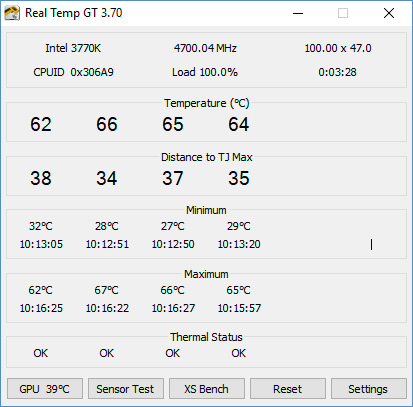Reset the min and max temperature values
The image size is (413, 407).
click(288, 389)
